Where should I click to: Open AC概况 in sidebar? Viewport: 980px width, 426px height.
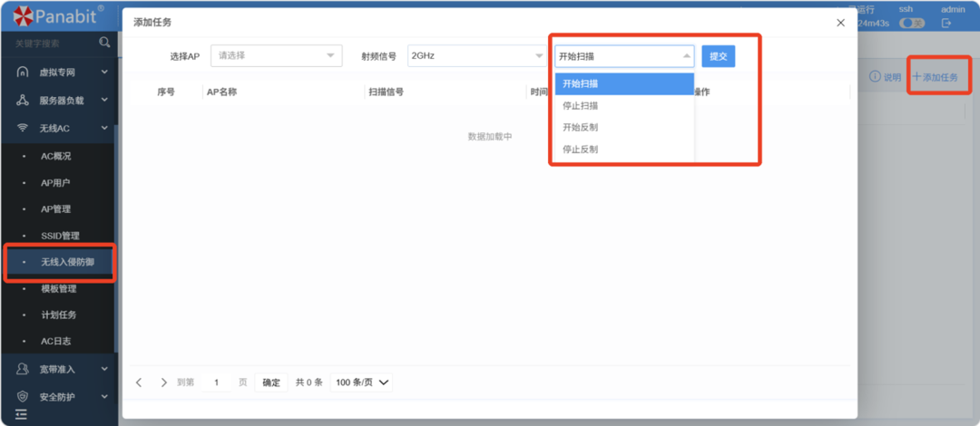[x=57, y=156]
